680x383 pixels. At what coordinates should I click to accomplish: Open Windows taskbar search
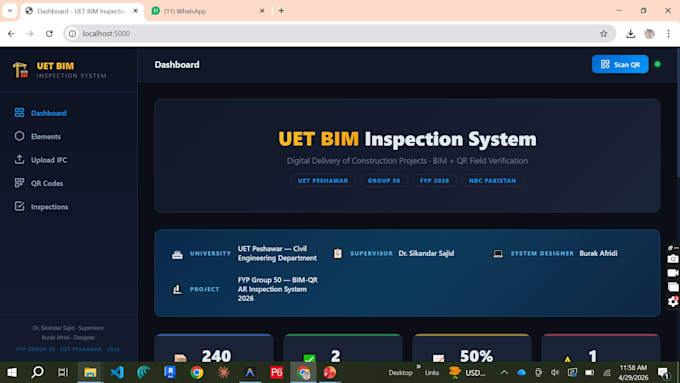click(38, 372)
